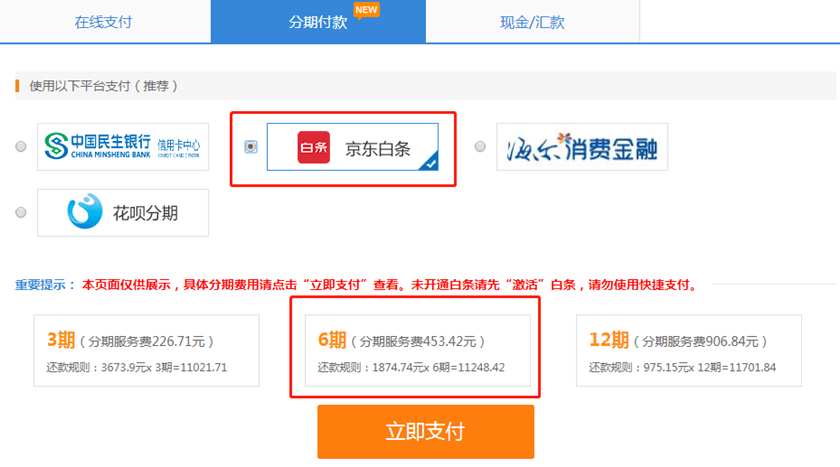Switch to the 现金/汇款 tab
The image size is (840, 467).
click(x=532, y=21)
